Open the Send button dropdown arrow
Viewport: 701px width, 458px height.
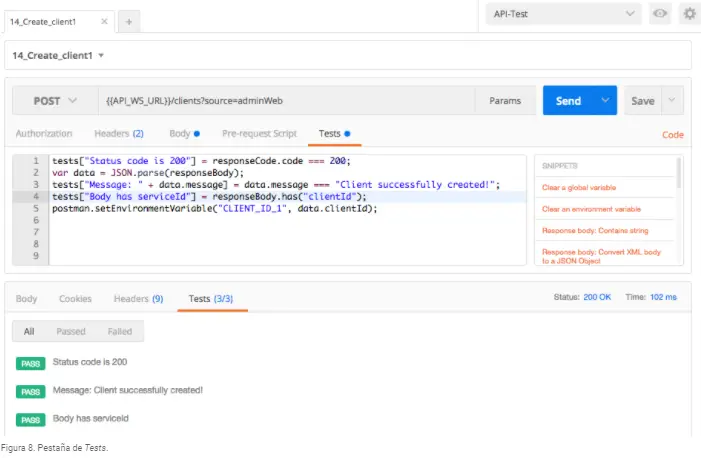pyautogui.click(x=605, y=100)
